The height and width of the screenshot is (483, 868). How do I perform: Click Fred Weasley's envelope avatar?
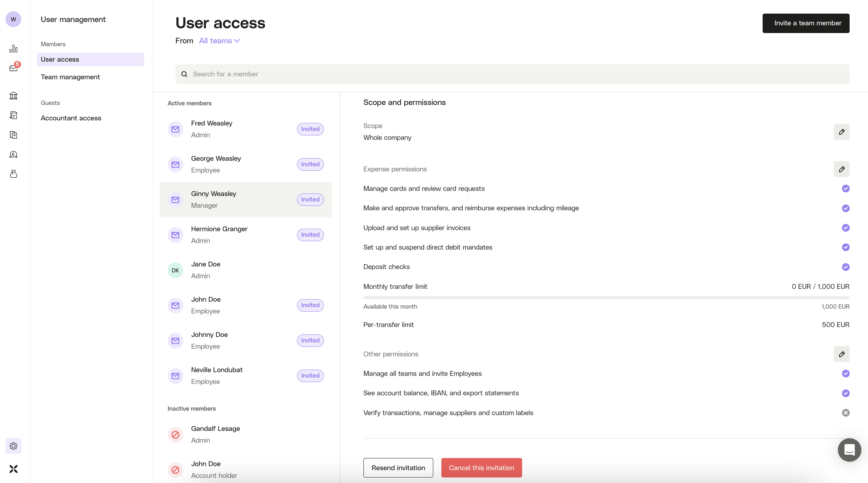point(176,129)
